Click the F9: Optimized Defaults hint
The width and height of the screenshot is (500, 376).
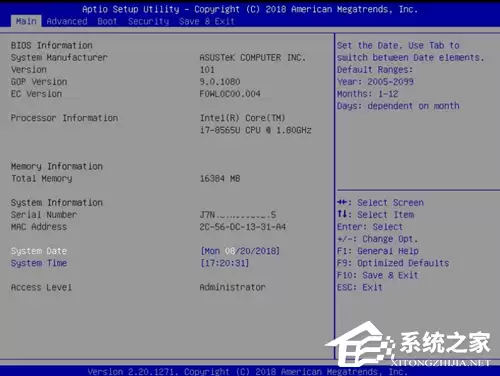pos(393,263)
